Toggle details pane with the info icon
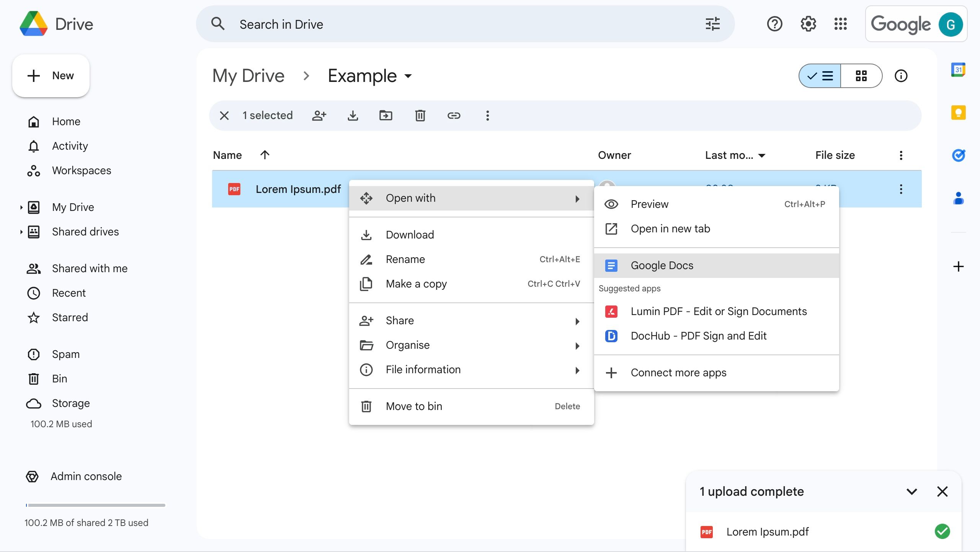Viewport: 980px width, 552px height. click(901, 76)
